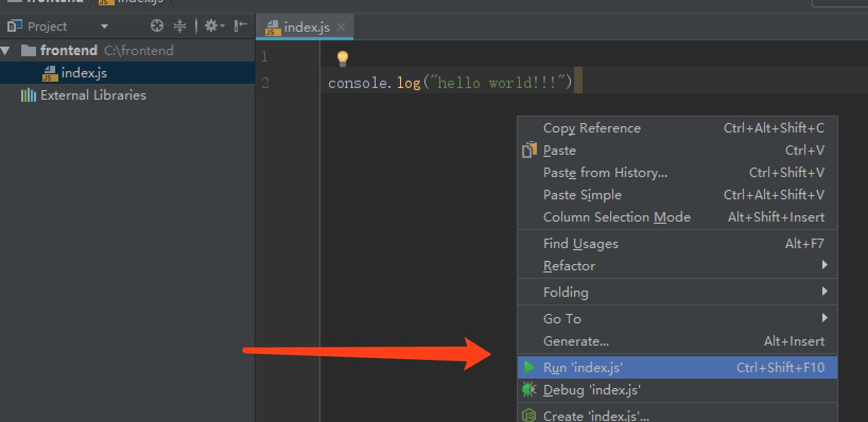Expand the Go To submenu arrow

[824, 318]
